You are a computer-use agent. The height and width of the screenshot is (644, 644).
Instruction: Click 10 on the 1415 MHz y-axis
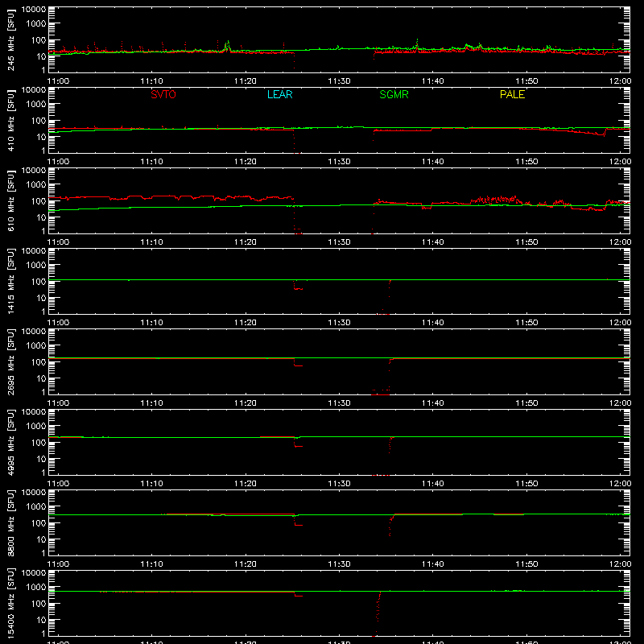[x=41, y=298]
